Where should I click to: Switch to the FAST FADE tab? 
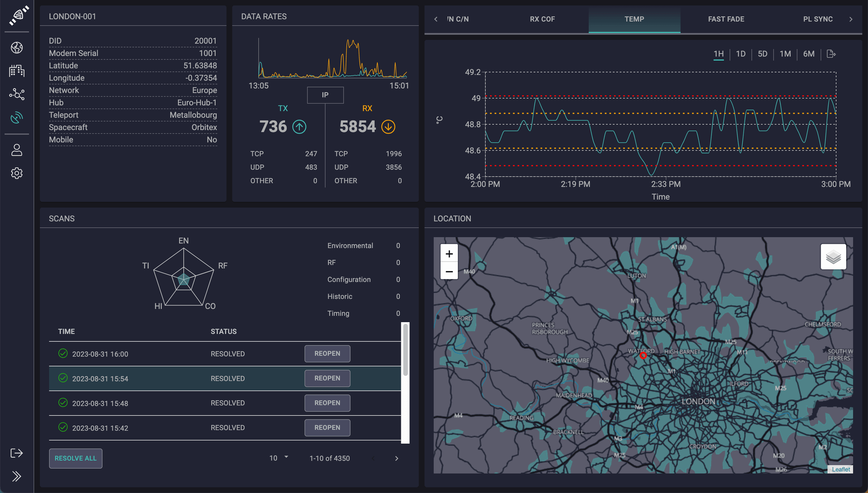pos(726,19)
